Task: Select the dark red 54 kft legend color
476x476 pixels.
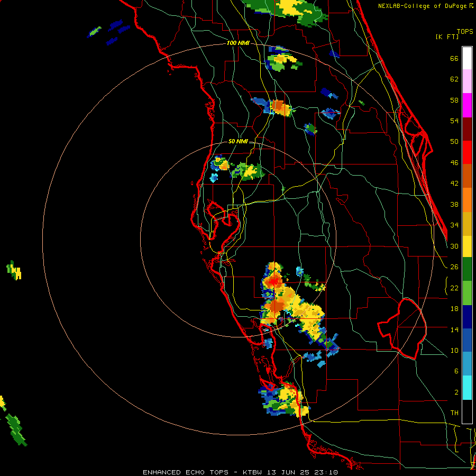Action: coord(467,129)
